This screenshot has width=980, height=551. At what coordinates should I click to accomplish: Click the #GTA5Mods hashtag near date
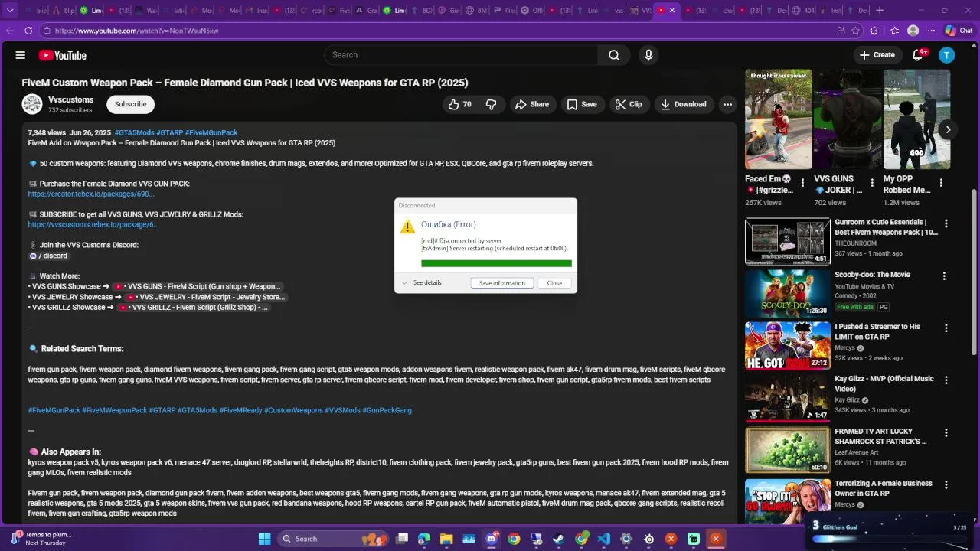(134, 132)
